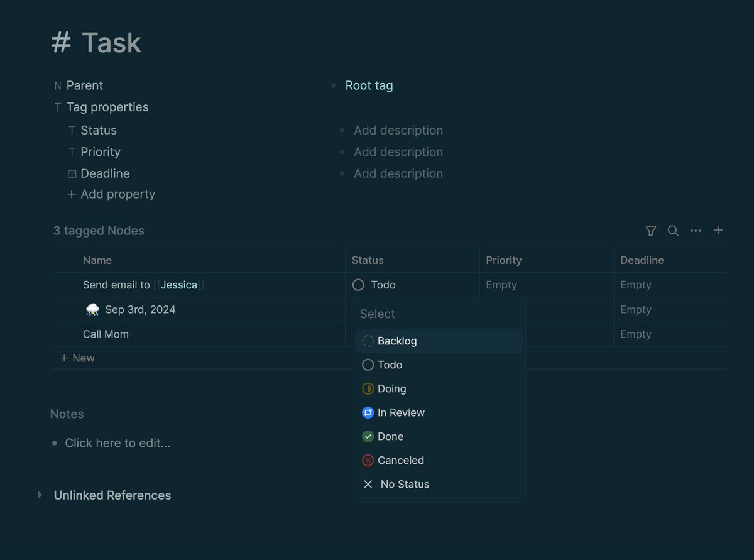The width and height of the screenshot is (754, 560).
Task: Mark status as Done
Action: [x=439, y=436]
